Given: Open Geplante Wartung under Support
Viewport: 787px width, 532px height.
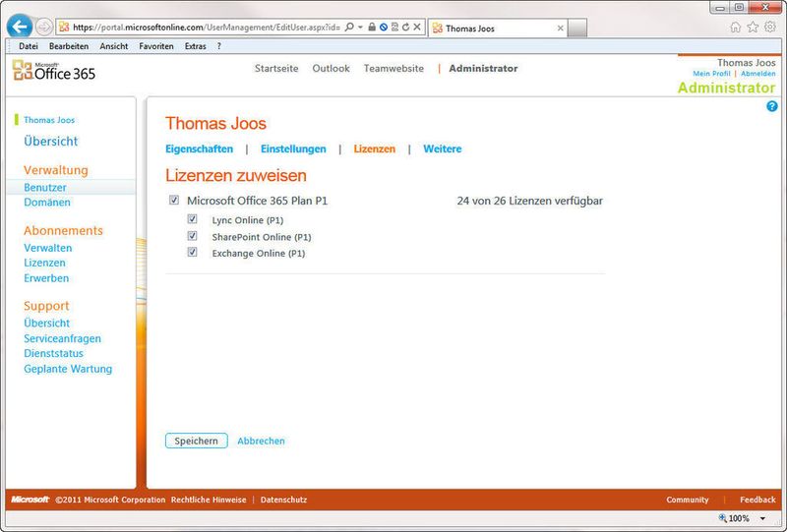Looking at the screenshot, I should click(68, 369).
